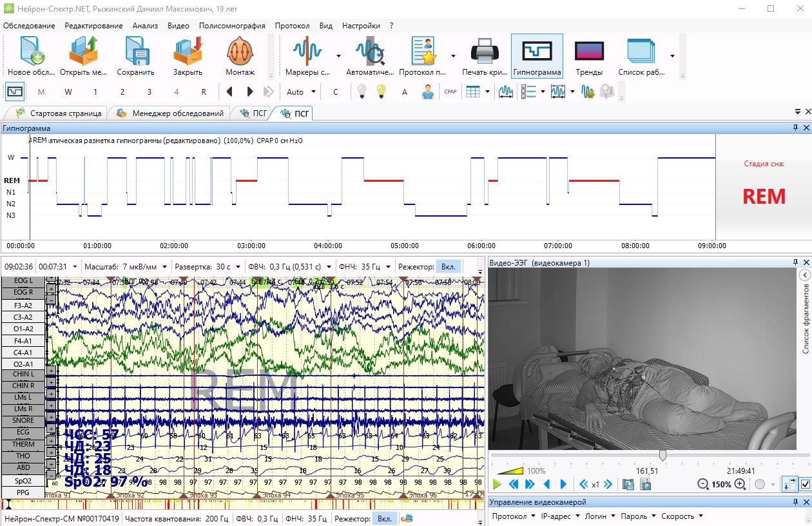Open the Полисомнография menu
The height and width of the screenshot is (526, 812).
(x=232, y=26)
